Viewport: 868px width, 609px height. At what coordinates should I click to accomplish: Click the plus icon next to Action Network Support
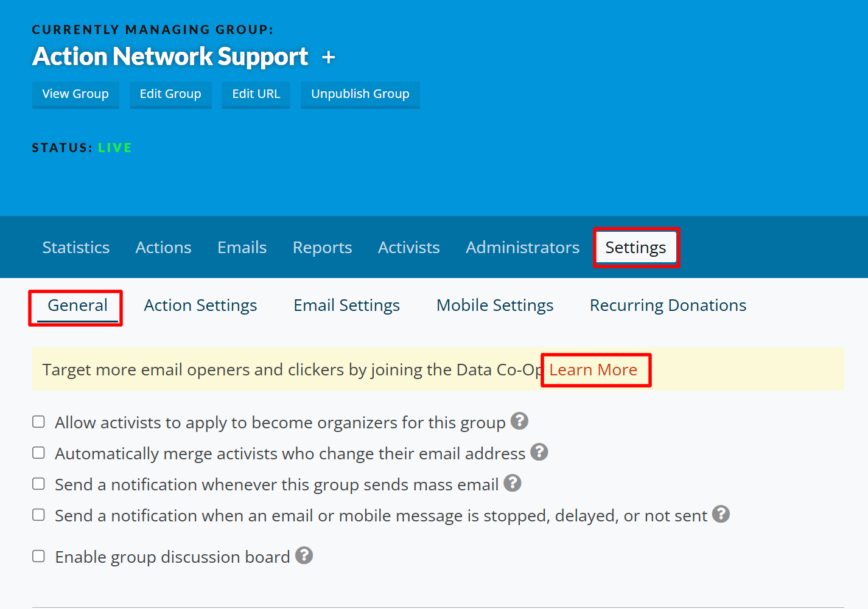(x=329, y=57)
